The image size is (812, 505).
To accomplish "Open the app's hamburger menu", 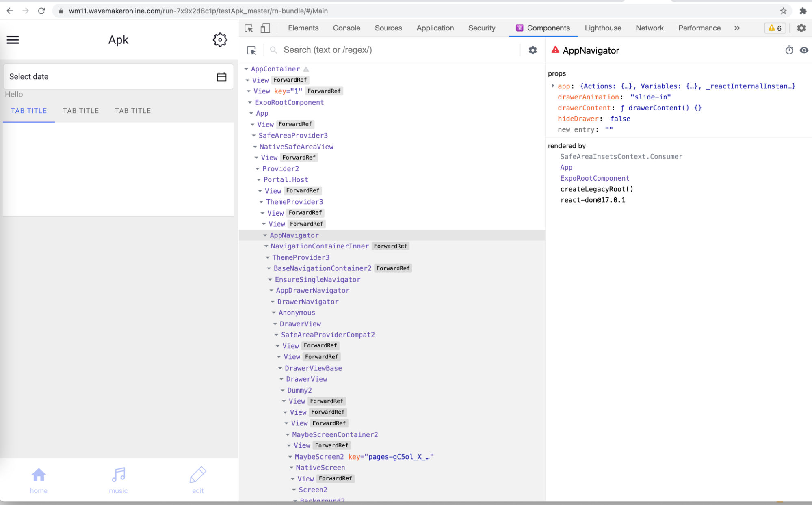I will point(13,40).
